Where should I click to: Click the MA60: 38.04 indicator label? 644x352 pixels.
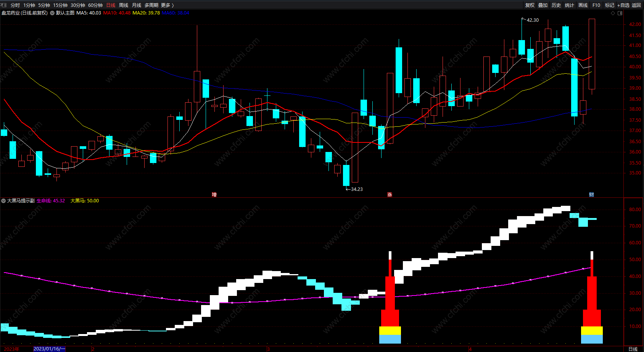tap(175, 13)
